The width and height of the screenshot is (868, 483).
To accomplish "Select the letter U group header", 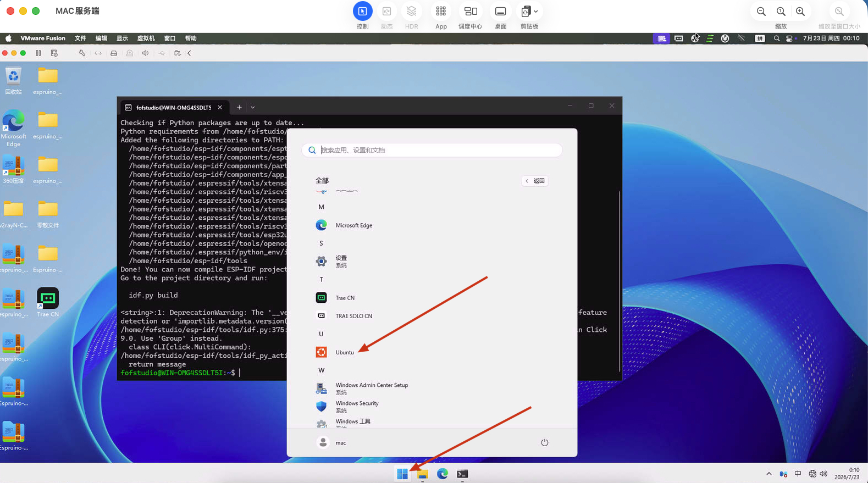I will click(x=321, y=334).
